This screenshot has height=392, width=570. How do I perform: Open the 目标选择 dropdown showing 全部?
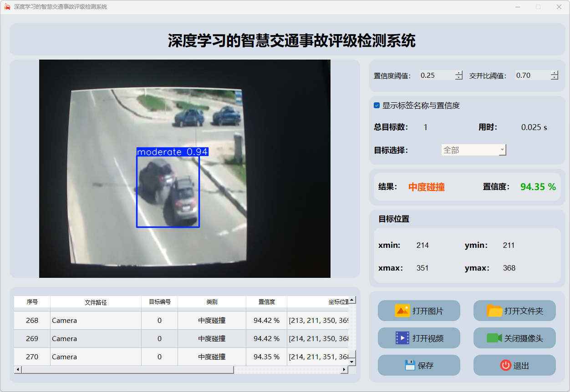tap(473, 150)
